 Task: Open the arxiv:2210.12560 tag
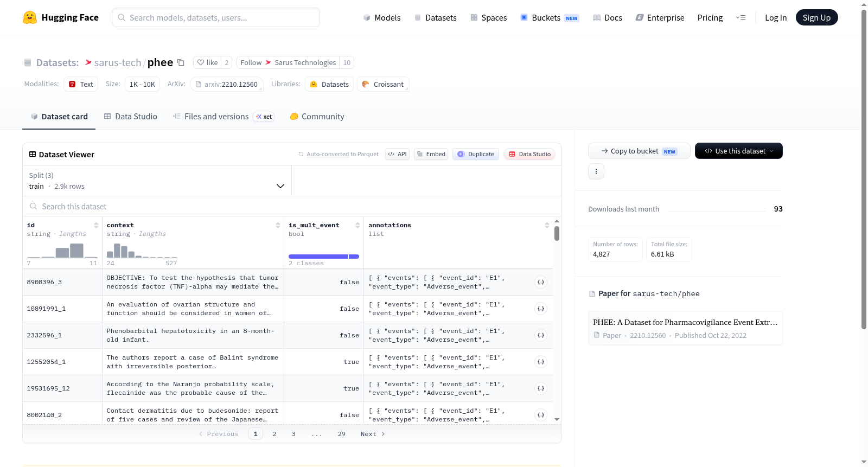[x=227, y=84]
